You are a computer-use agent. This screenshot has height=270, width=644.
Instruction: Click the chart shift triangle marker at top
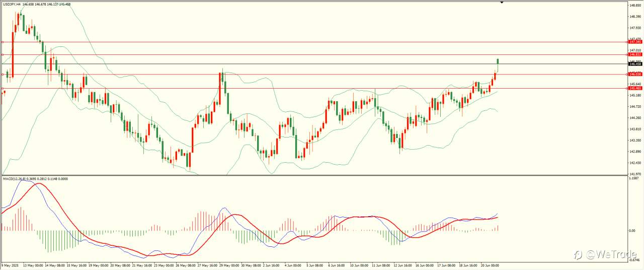point(502,3)
